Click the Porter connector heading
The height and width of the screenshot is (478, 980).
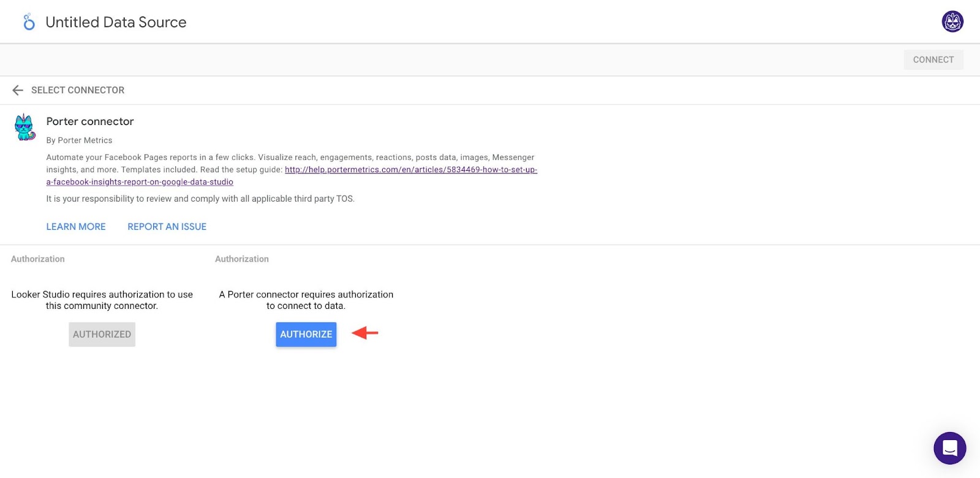pyautogui.click(x=90, y=121)
